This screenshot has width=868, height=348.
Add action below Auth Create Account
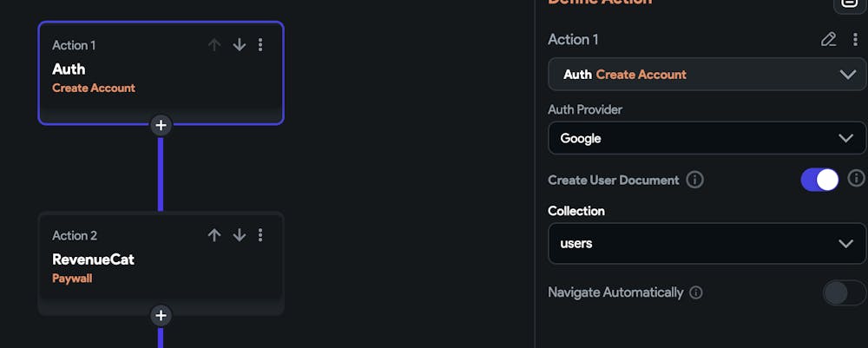161,125
